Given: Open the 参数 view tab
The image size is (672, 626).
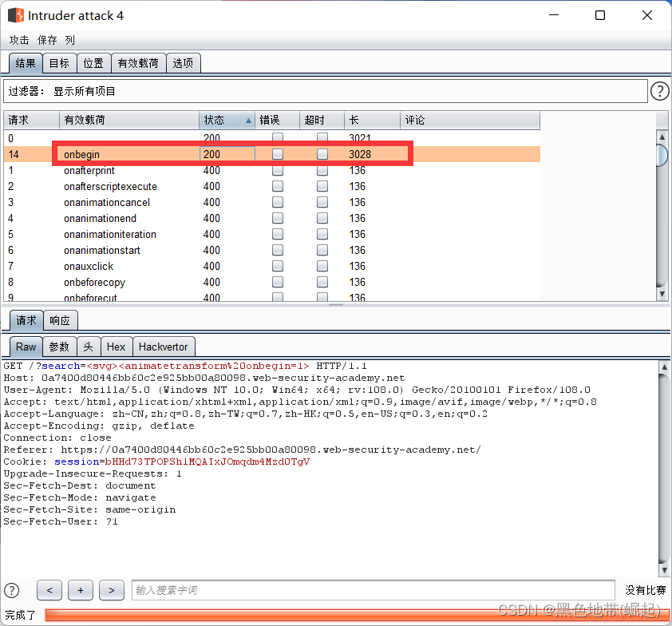Looking at the screenshot, I should pyautogui.click(x=59, y=347).
